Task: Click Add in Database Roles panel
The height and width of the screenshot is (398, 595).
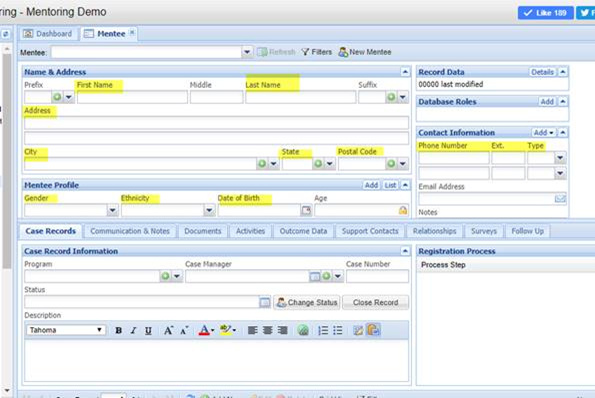Action: tap(547, 101)
